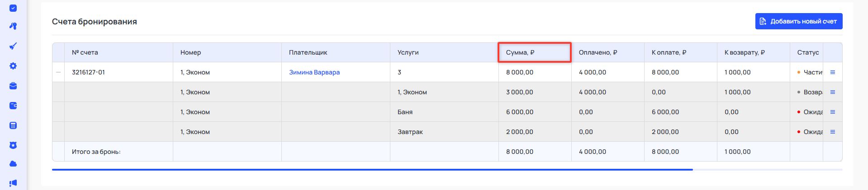Click the calculator icon in sidebar
This screenshot has width=868, height=190.
tap(13, 125)
